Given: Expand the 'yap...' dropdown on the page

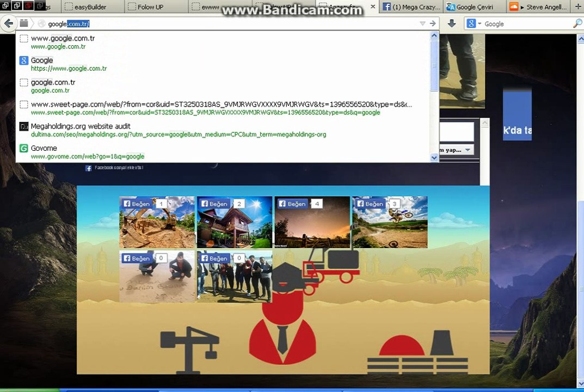Looking at the screenshot, I should [468, 150].
